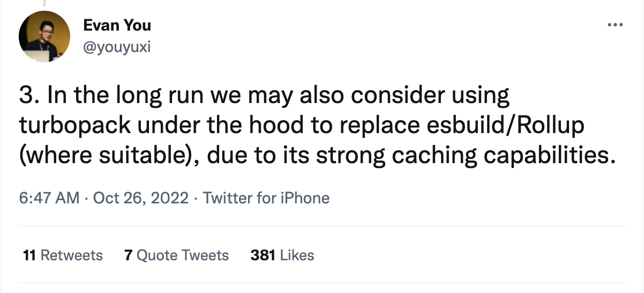
Task: Click the Twitter for iPhone source
Action: click(x=266, y=198)
